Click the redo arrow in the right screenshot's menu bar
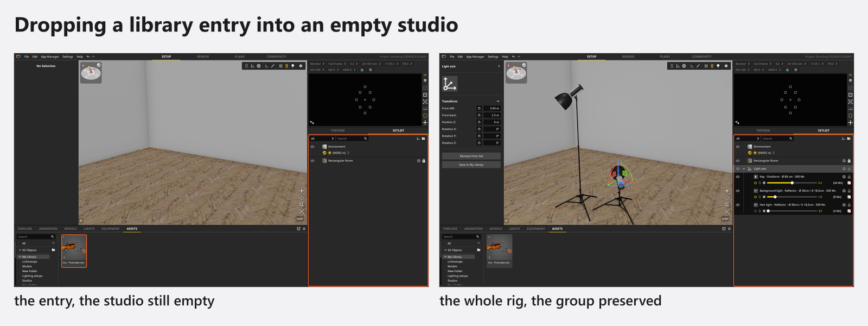868x326 pixels. point(519,57)
